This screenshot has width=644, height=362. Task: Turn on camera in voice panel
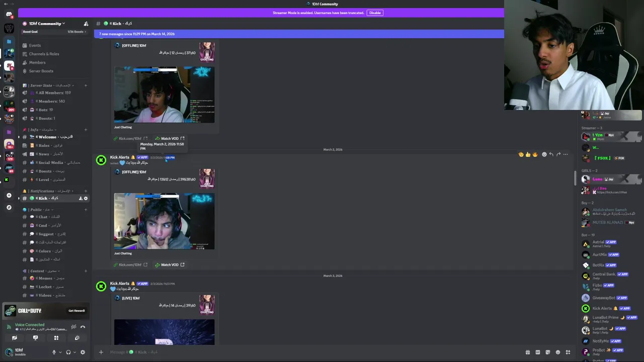click(x=15, y=338)
